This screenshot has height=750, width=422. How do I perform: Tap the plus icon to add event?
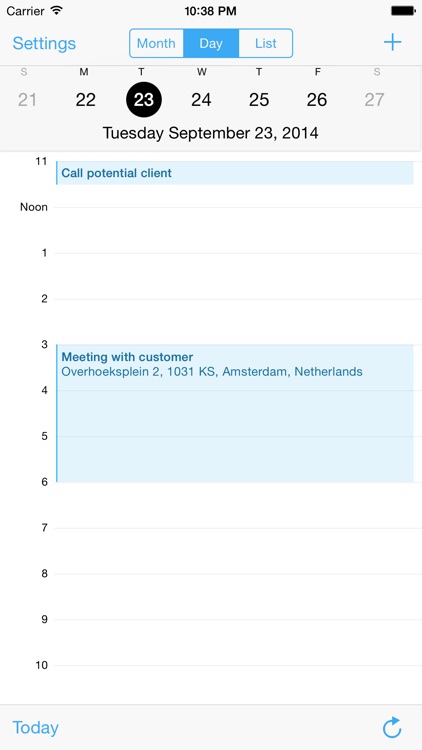click(x=392, y=43)
